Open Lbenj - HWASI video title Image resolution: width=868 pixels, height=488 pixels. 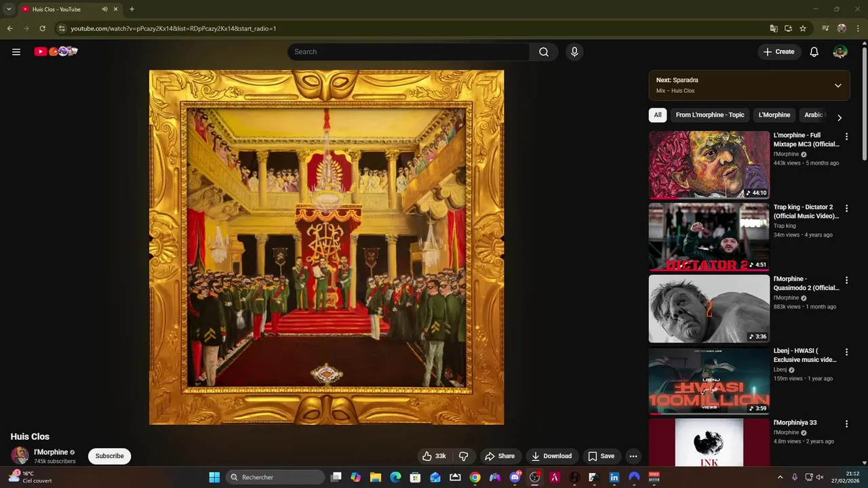(x=805, y=355)
